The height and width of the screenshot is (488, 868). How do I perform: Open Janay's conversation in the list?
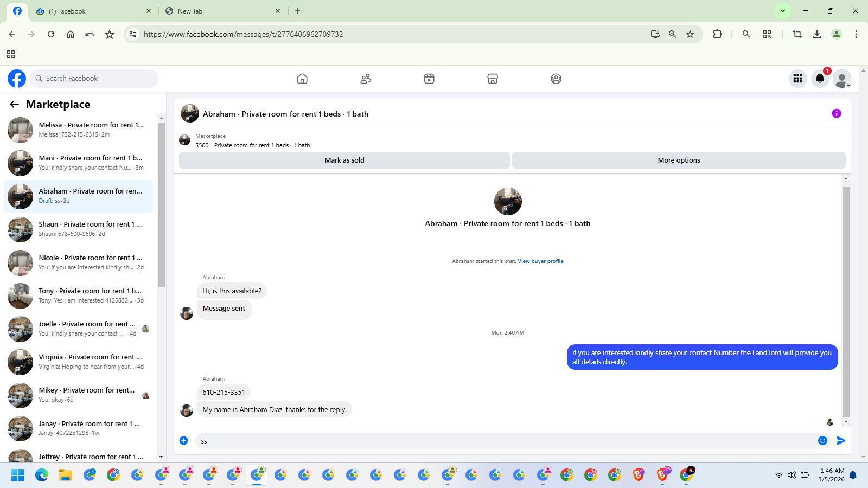(x=79, y=429)
